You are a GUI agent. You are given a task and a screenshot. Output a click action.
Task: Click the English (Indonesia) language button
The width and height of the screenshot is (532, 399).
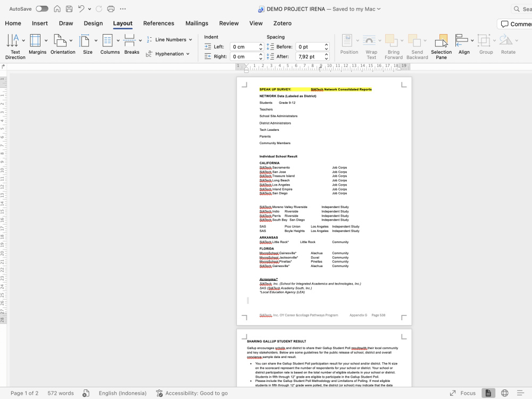[123, 393]
